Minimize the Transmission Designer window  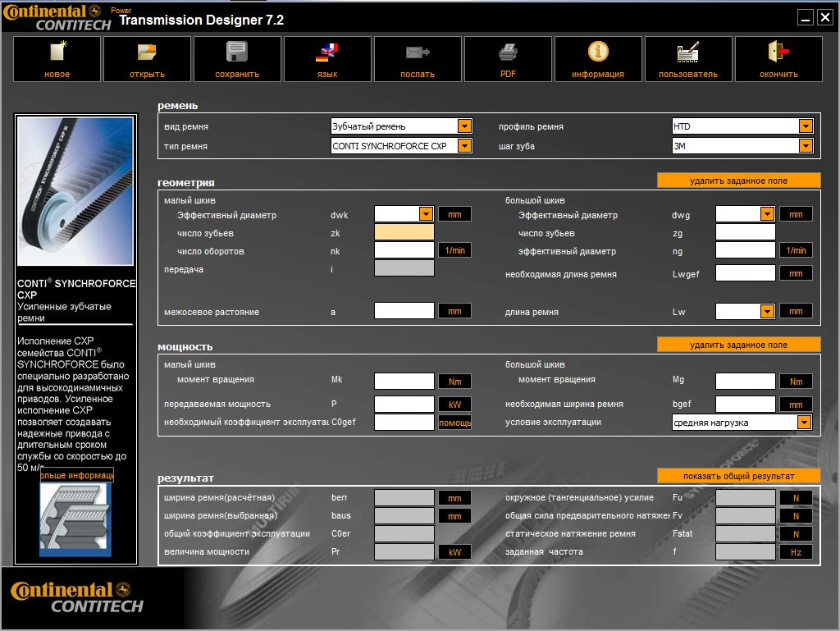coord(806,18)
